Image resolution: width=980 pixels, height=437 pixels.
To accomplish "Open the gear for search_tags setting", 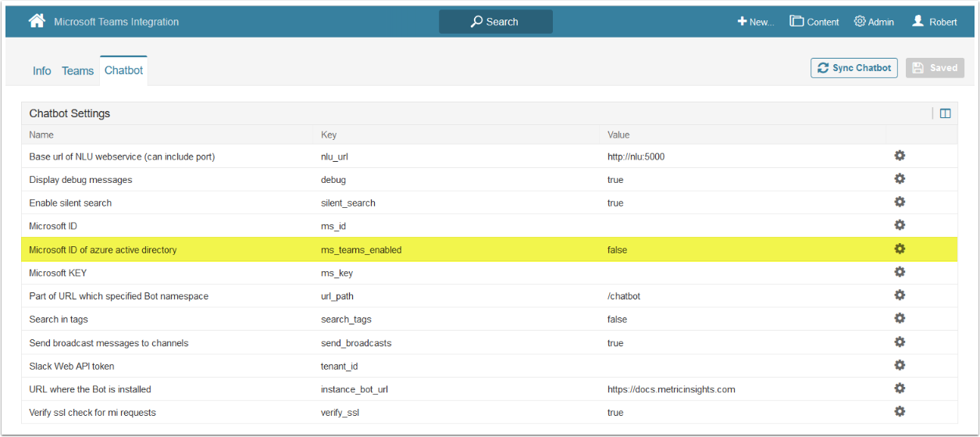I will tap(900, 318).
